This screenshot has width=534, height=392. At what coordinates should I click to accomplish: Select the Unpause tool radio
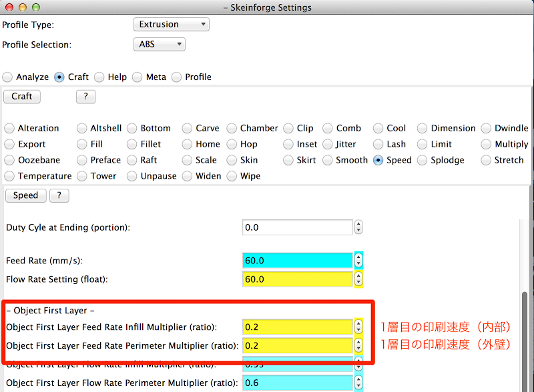coord(131,176)
